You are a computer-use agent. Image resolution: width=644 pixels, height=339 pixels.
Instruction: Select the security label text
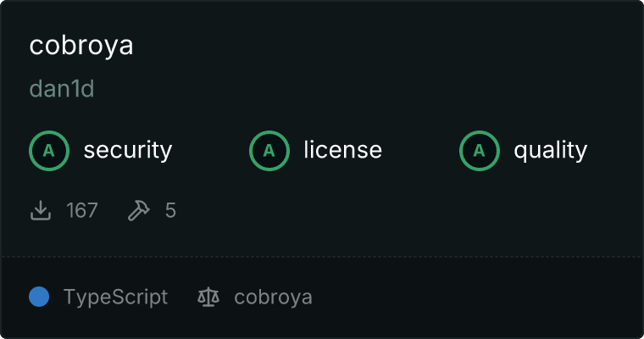coord(128,150)
